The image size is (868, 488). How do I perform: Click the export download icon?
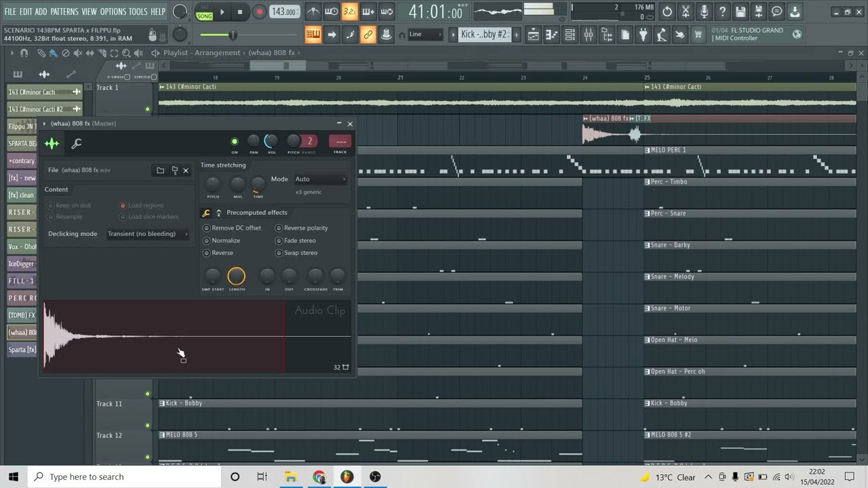click(795, 12)
